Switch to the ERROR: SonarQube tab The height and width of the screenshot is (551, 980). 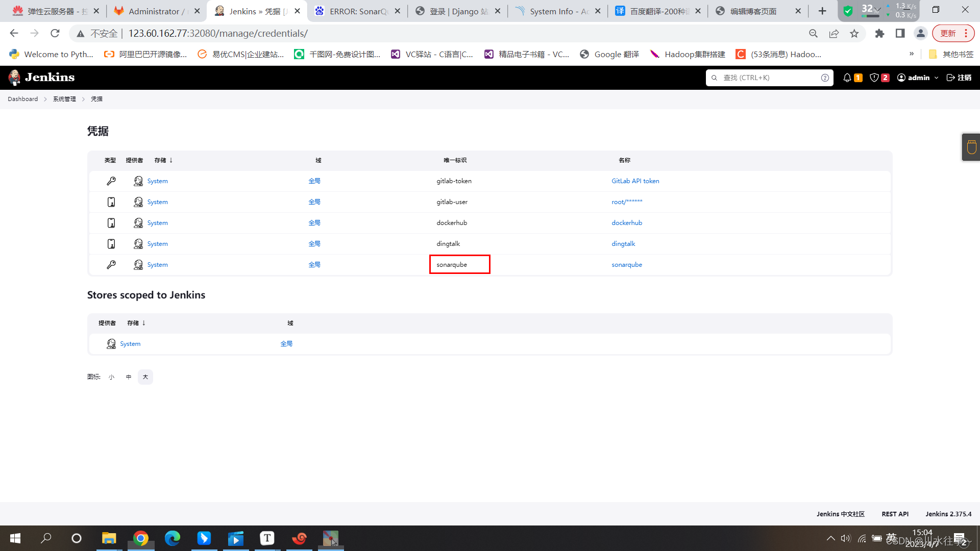[358, 11]
